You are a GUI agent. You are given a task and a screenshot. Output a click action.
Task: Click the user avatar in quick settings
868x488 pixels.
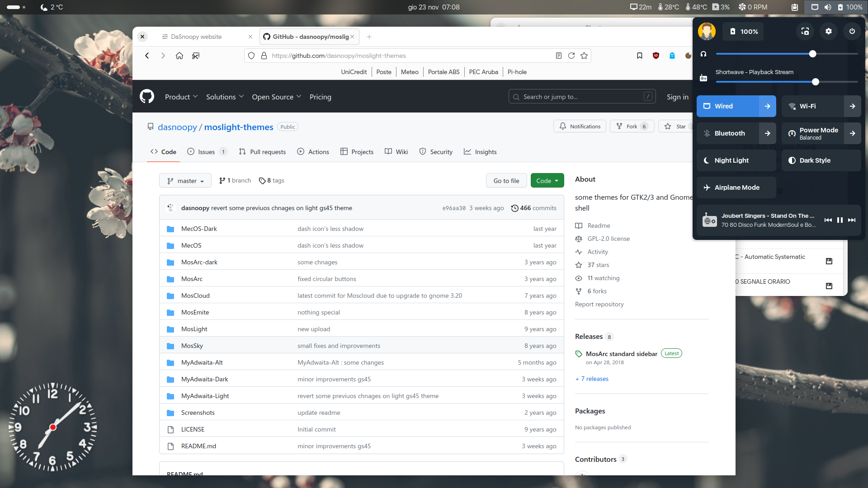[707, 31]
